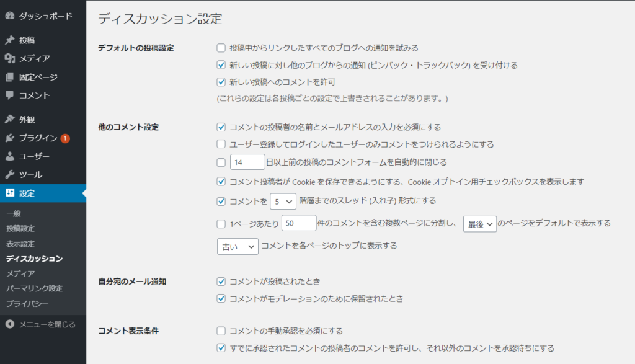Image resolution: width=635 pixels, height=364 pixels.
Task: Enable the コメントの手動承認を必須にする checkbox
Action: pos(221,331)
